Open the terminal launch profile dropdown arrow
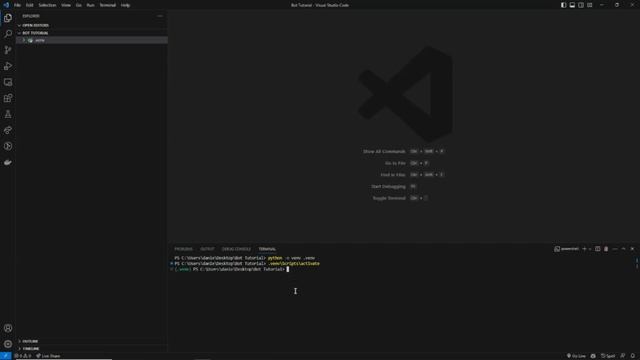Viewport: 640px width, 360px height. click(x=590, y=249)
